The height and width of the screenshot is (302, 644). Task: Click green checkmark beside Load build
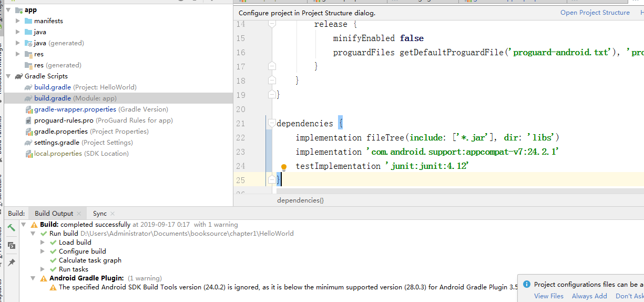[53, 243]
